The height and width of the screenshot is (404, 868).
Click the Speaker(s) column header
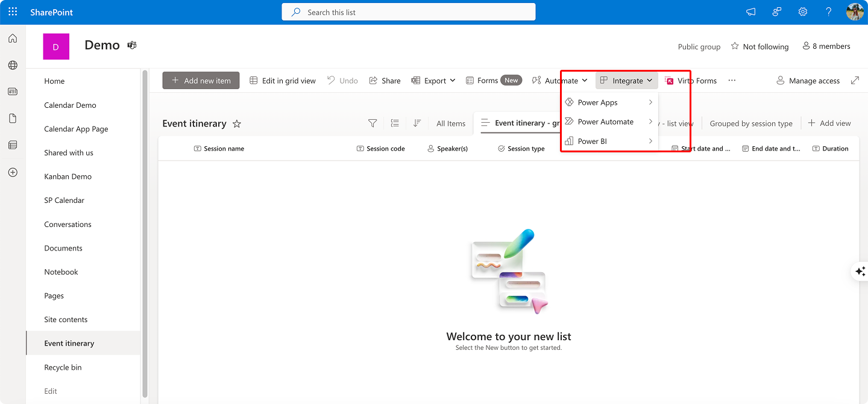[x=447, y=149]
